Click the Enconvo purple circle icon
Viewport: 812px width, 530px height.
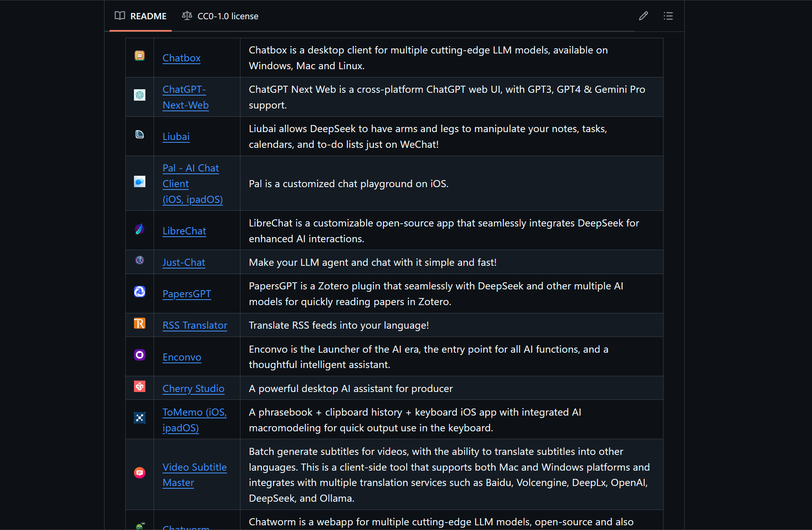[x=139, y=355]
